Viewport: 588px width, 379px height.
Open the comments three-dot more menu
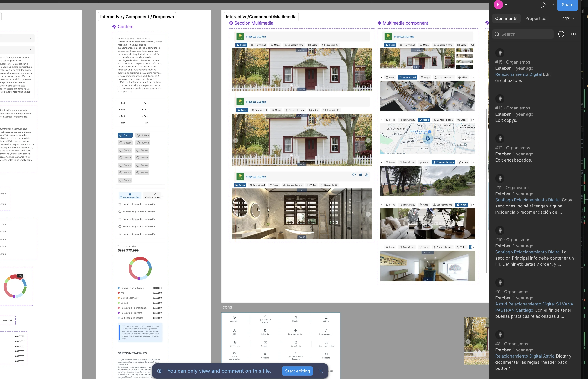(573, 34)
